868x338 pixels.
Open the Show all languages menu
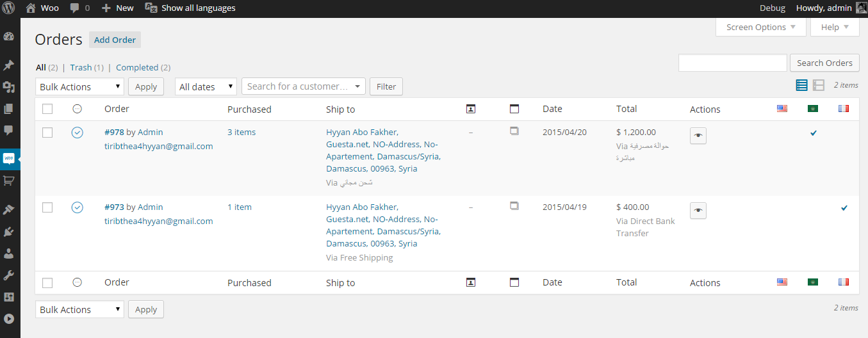click(x=190, y=8)
